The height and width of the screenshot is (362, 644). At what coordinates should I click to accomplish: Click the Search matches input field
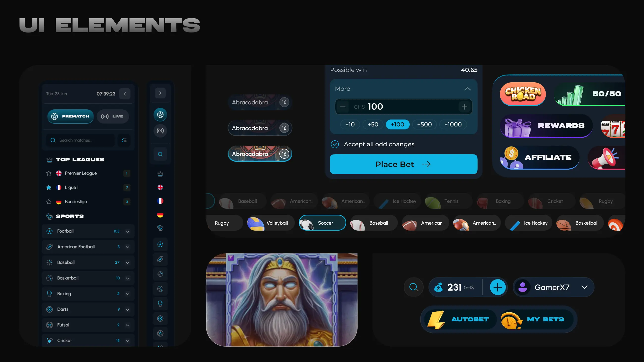(x=80, y=140)
